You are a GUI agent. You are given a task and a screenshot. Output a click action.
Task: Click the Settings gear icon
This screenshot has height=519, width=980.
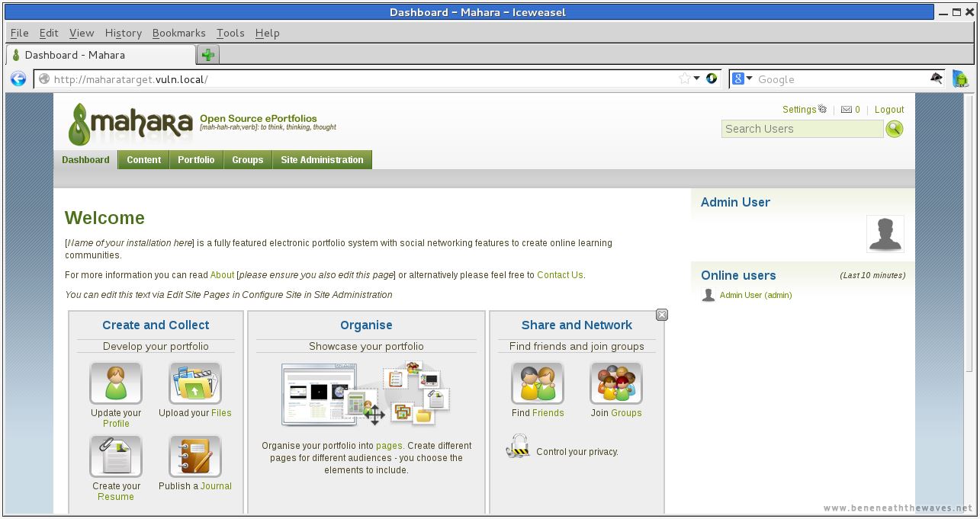[822, 109]
